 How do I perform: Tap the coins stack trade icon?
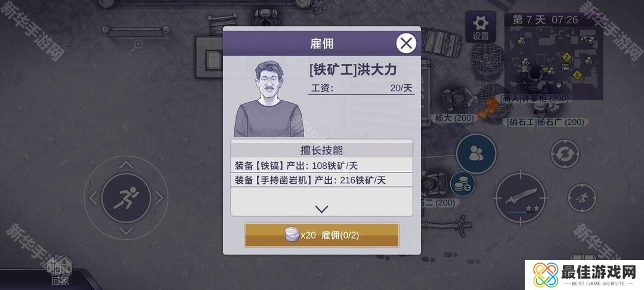(x=463, y=184)
